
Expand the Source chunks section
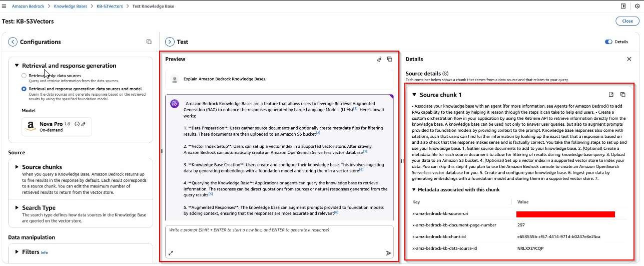pyautogui.click(x=17, y=167)
